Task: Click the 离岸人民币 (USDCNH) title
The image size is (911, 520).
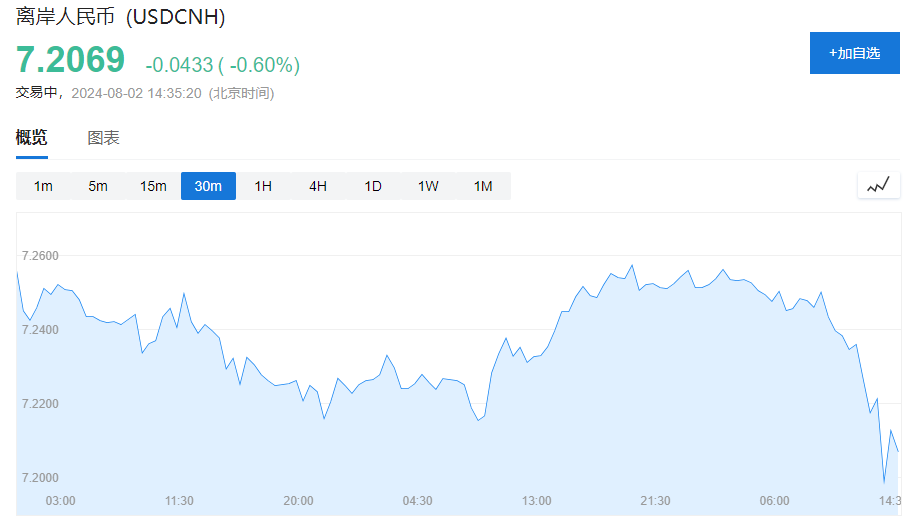Action: click(x=120, y=16)
